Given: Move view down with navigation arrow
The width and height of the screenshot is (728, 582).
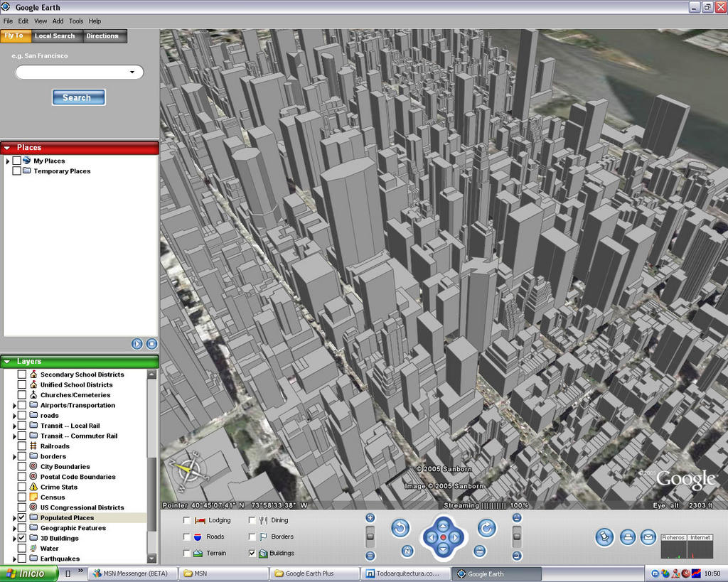Looking at the screenshot, I should coord(443,549).
